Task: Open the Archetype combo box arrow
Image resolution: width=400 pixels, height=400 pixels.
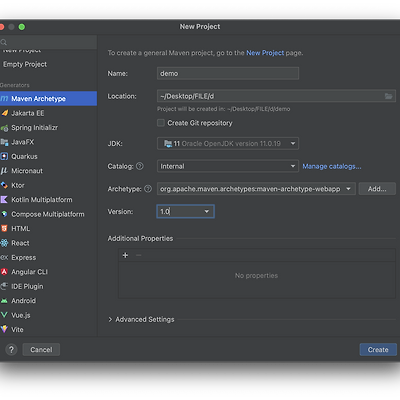Action: point(348,189)
